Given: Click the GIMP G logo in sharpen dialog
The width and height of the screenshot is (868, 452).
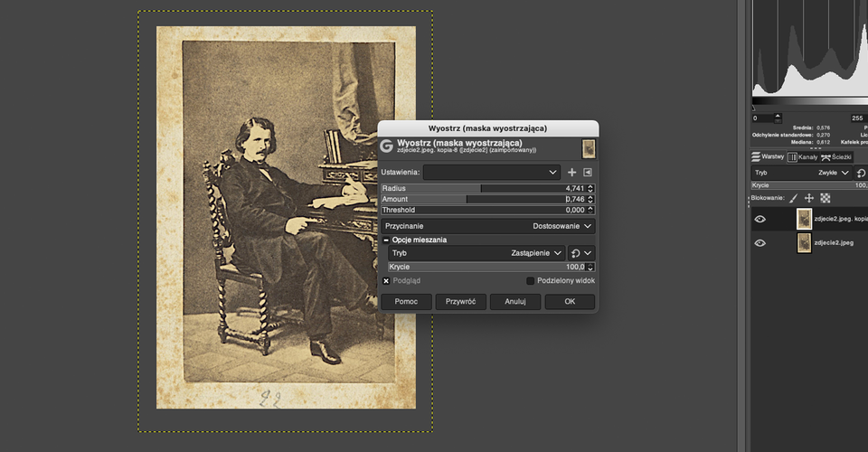Looking at the screenshot, I should pyautogui.click(x=386, y=146).
